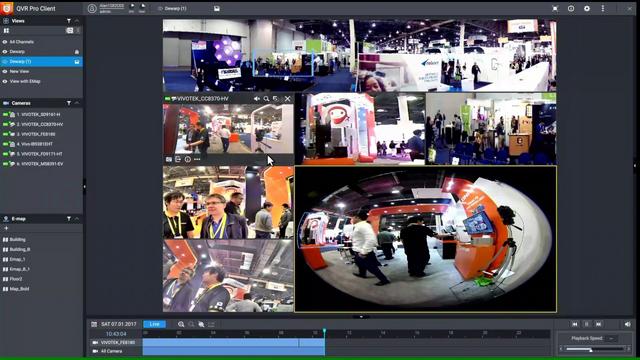Skip to next recording segment
The height and width of the screenshot is (360, 640).
pyautogui.click(x=598, y=324)
